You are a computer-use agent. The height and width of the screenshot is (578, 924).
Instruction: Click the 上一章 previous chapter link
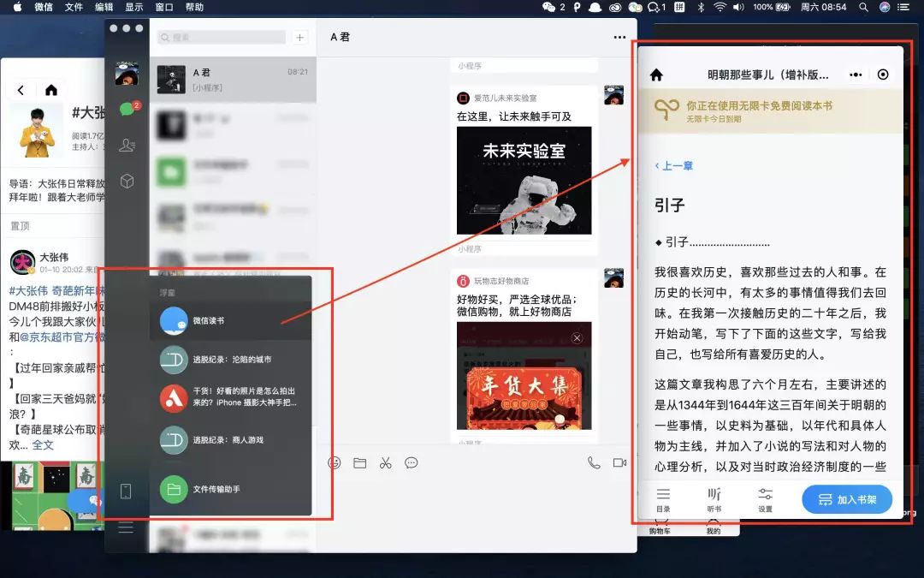pyautogui.click(x=675, y=166)
